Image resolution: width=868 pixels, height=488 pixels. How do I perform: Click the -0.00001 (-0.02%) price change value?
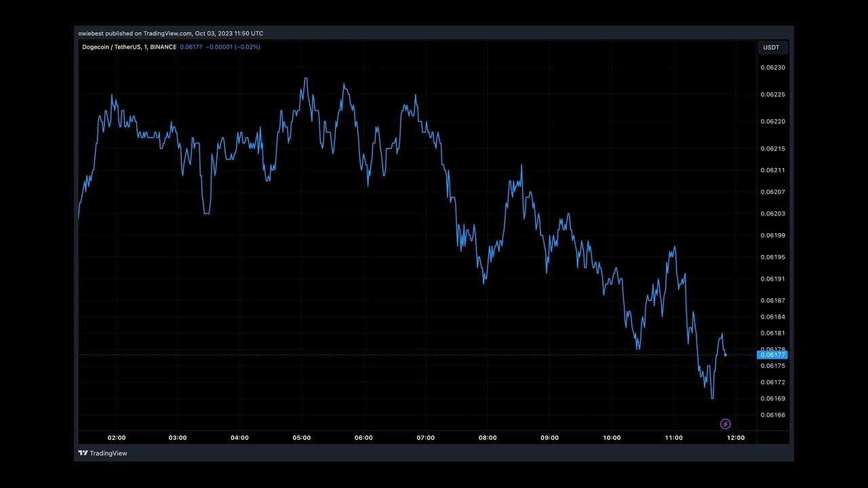[233, 47]
